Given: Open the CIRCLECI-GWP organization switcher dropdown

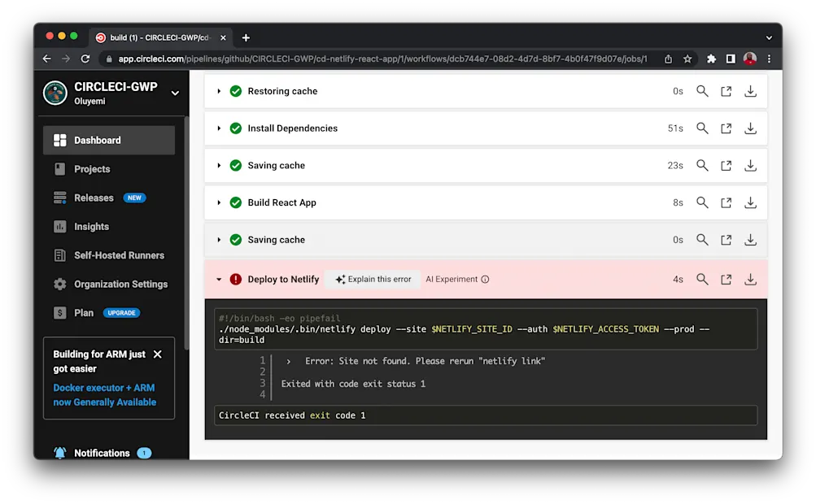Looking at the screenshot, I should tap(174, 93).
